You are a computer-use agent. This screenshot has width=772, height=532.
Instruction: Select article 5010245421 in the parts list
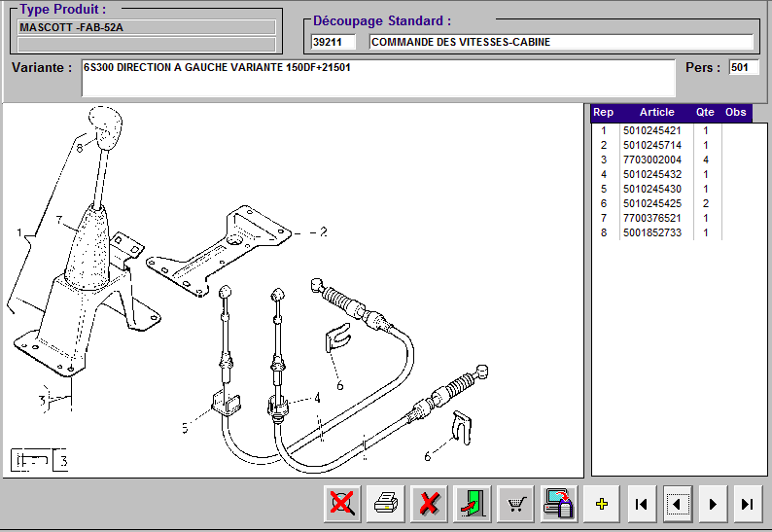tap(652, 130)
